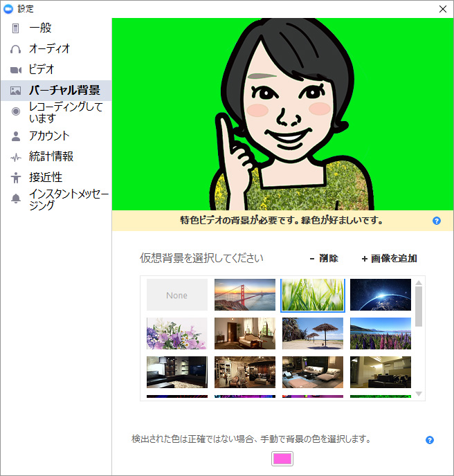
Task: Click 画像を追加 to add an image
Action: tap(389, 259)
